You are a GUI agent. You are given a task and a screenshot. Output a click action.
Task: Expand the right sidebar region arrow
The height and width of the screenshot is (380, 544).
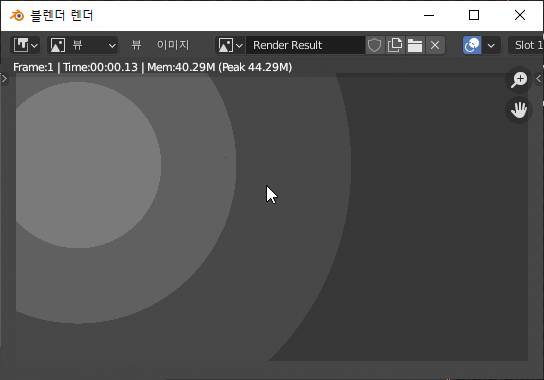539,79
